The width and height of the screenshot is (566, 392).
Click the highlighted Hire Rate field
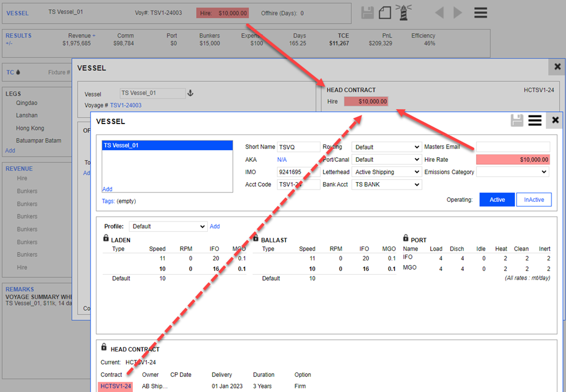(513, 159)
